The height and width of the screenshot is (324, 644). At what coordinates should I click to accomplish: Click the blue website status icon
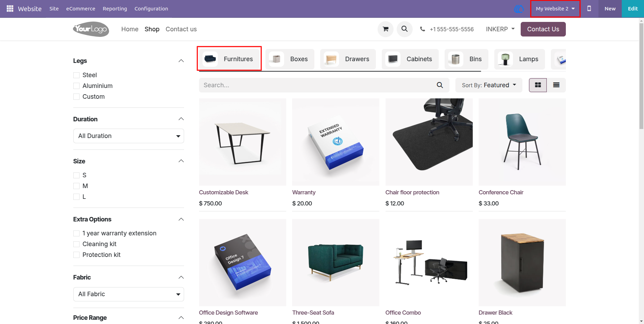[519, 9]
